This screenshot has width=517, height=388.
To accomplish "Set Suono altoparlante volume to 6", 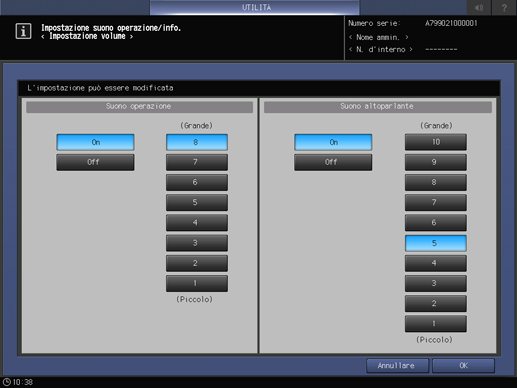I will 436,223.
